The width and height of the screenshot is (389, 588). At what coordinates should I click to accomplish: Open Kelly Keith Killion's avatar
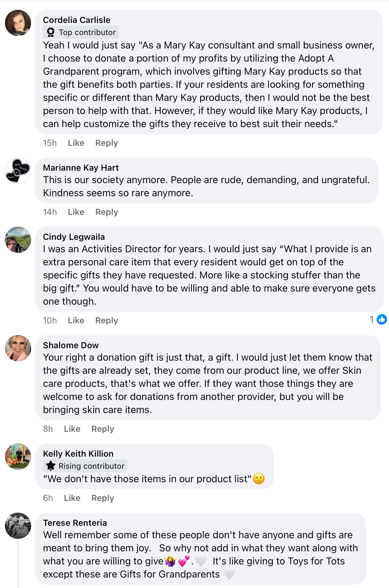pyautogui.click(x=18, y=457)
